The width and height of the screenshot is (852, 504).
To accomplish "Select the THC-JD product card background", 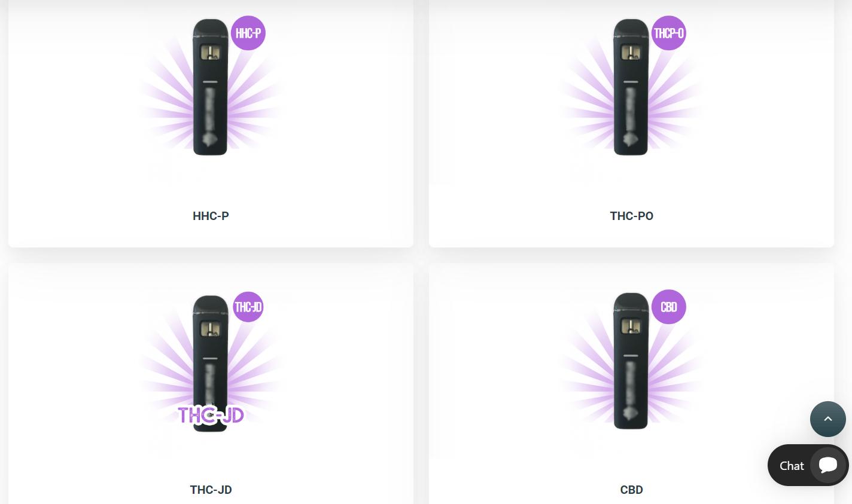I will [211, 384].
